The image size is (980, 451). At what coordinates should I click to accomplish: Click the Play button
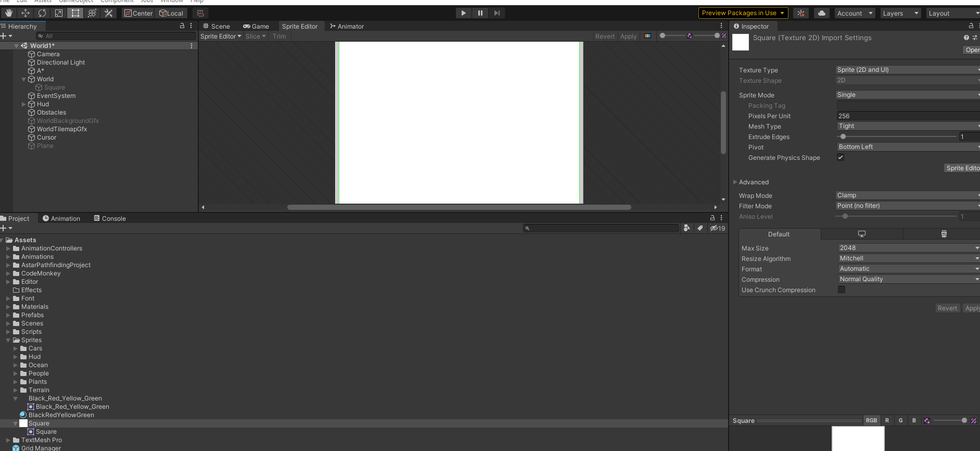[463, 13]
